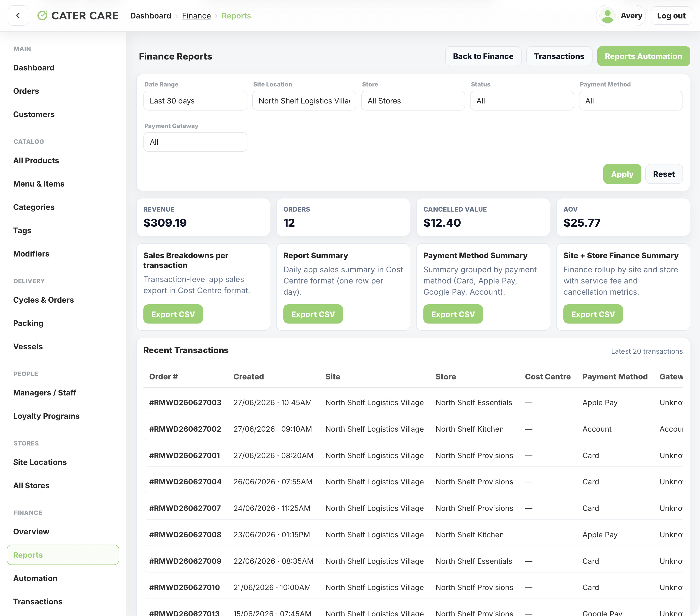Export CSV for Sales Breakdowns per transaction

pyautogui.click(x=173, y=314)
